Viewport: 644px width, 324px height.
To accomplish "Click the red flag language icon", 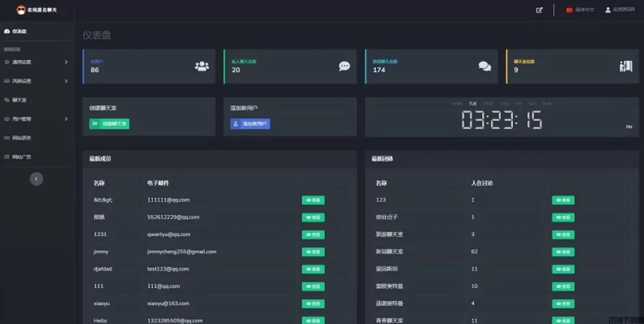I will [x=569, y=10].
